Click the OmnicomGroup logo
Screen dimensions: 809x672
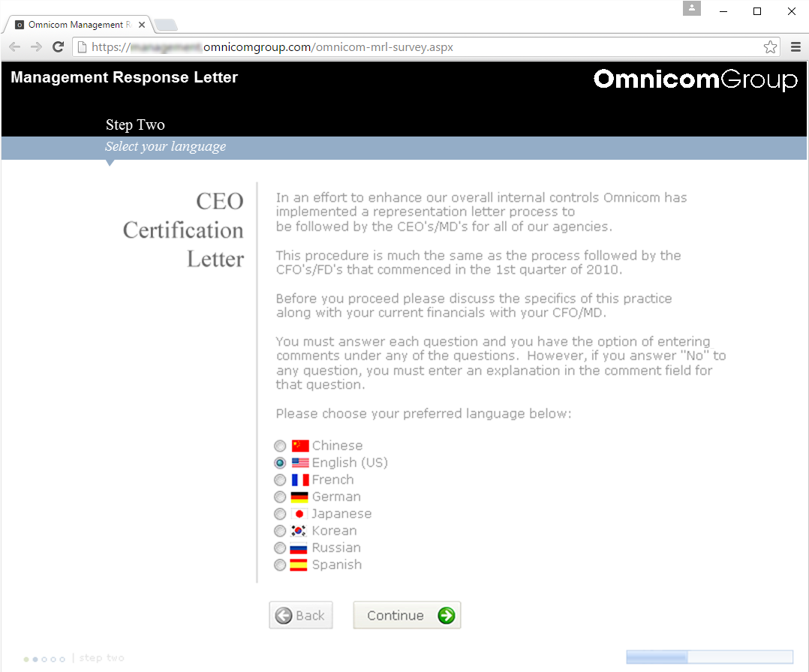695,79
